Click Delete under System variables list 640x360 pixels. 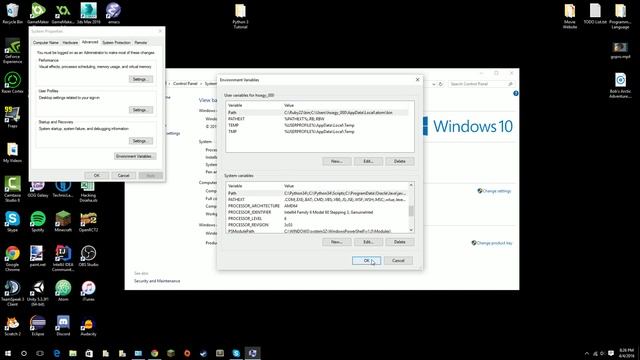click(400, 242)
